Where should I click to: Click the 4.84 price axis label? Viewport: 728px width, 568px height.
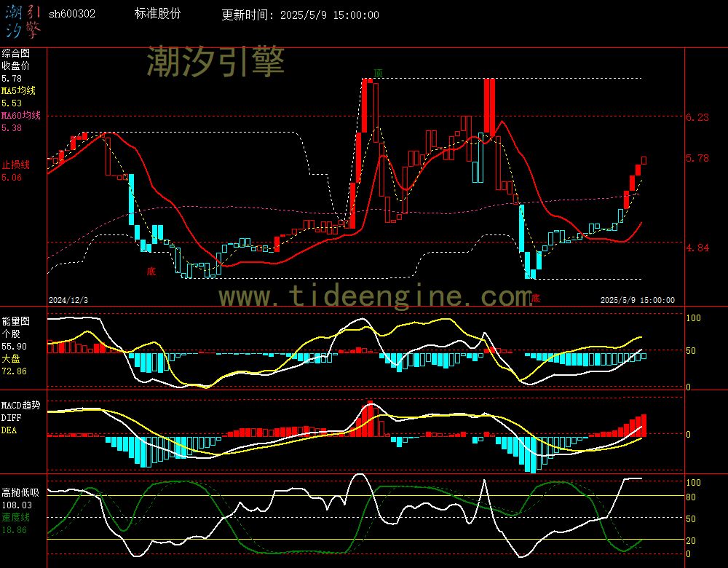click(697, 248)
